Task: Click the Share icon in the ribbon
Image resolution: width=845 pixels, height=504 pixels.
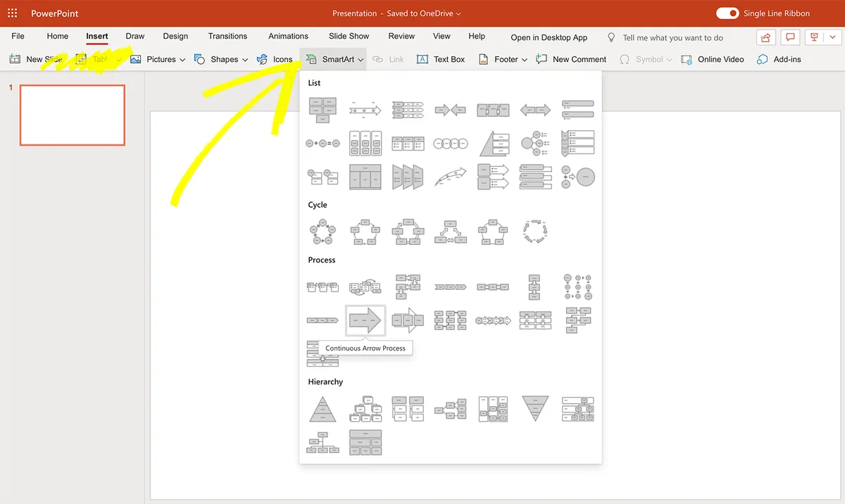Action: point(766,37)
